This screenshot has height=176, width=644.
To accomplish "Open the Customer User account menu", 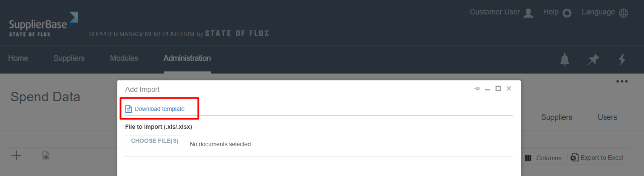I will tap(501, 12).
